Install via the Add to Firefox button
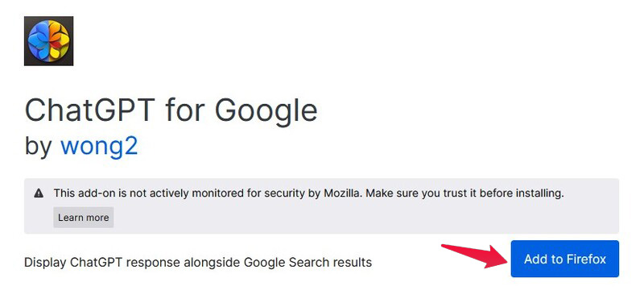The width and height of the screenshot is (644, 303). tap(565, 259)
